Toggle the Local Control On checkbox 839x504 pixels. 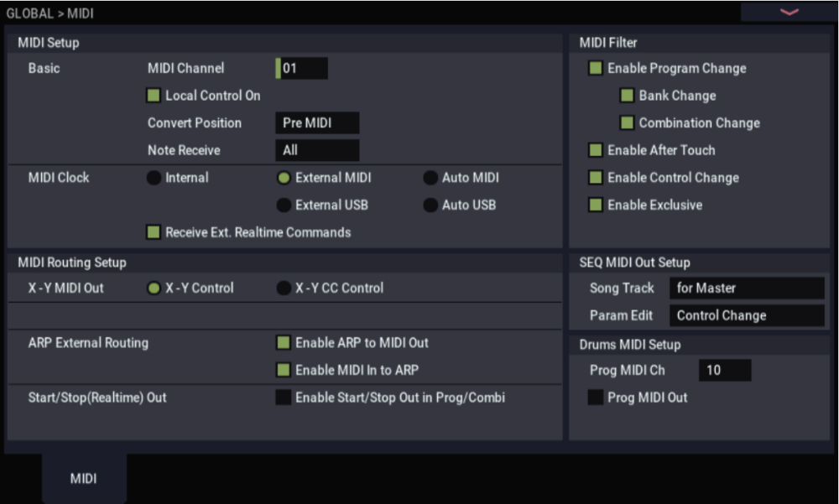click(x=154, y=96)
